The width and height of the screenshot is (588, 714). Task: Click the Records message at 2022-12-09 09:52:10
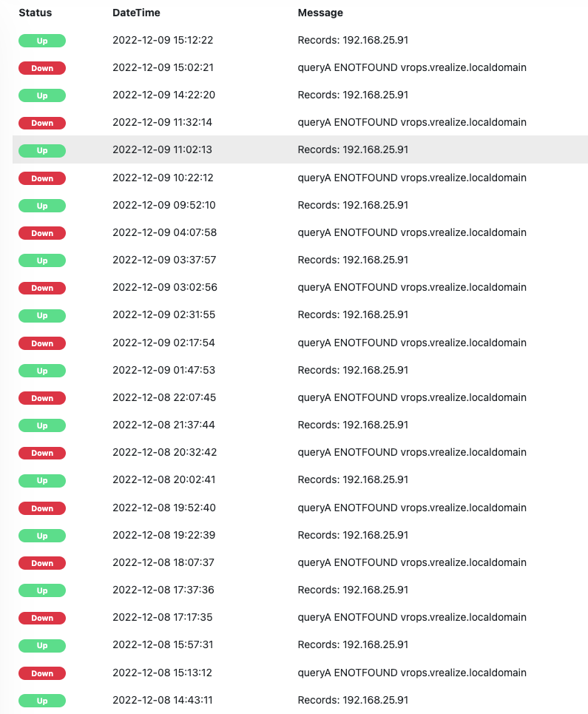[353, 205]
